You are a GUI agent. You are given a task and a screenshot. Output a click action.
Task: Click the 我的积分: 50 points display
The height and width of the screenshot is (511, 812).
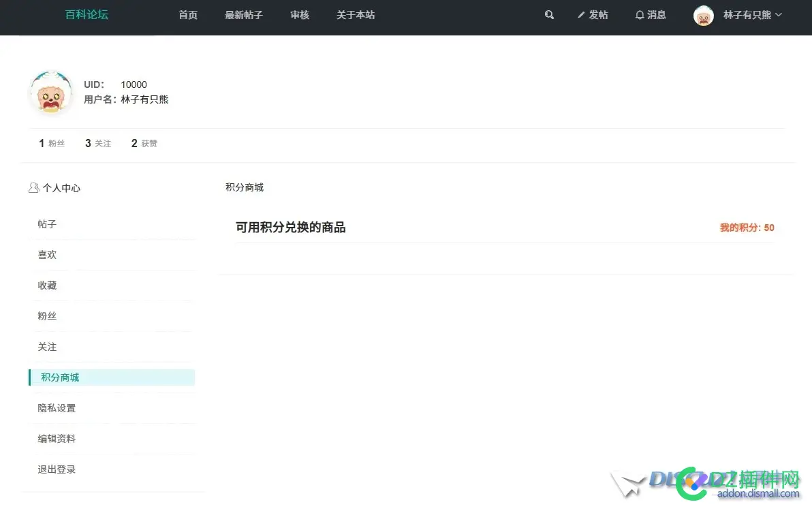(x=747, y=228)
